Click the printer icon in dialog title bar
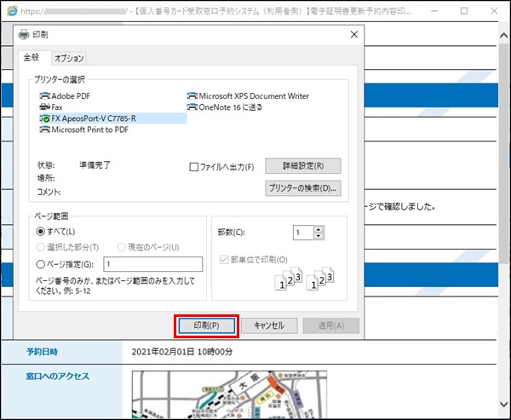 point(24,35)
